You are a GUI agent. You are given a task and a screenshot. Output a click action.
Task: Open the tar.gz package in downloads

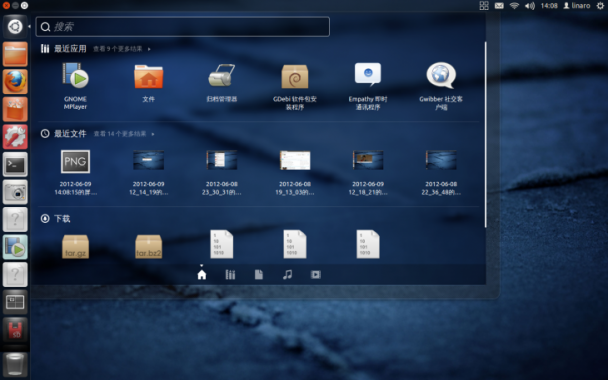point(75,246)
